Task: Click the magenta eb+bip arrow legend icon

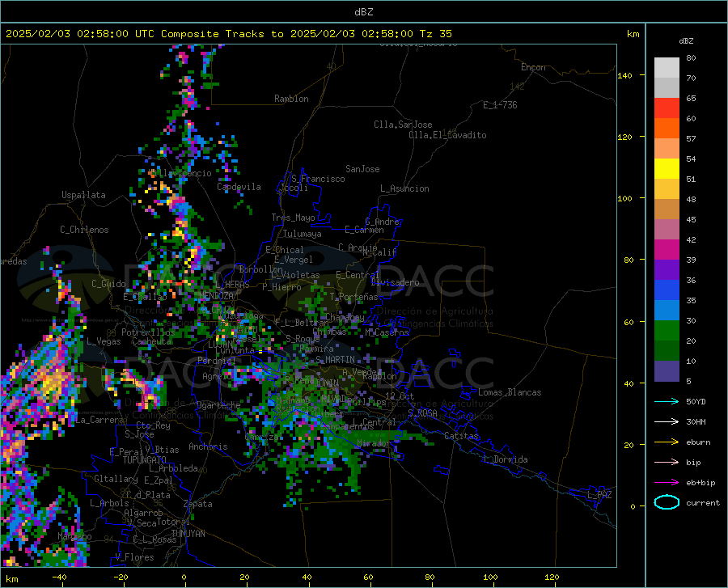Action: tap(667, 483)
